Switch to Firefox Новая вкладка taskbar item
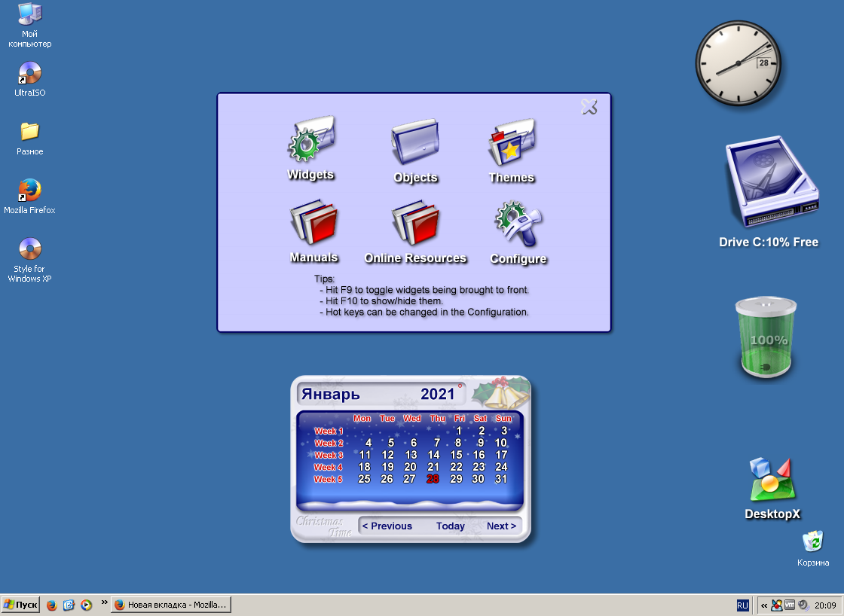The height and width of the screenshot is (616, 844). tap(171, 605)
